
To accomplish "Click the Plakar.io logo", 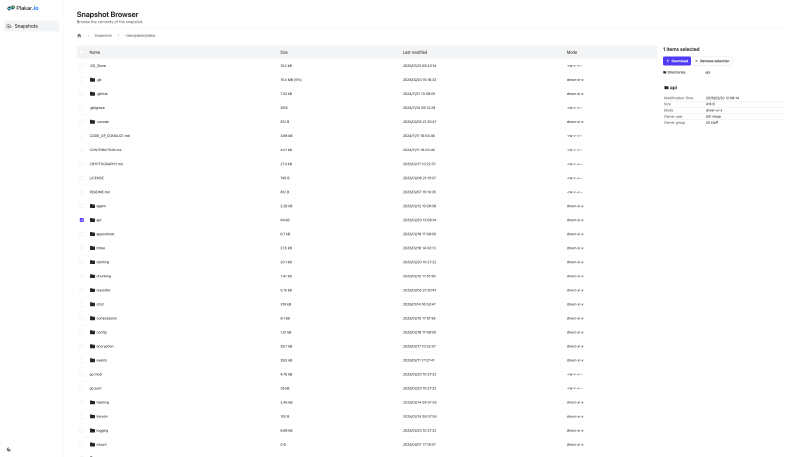I will 22,8.
